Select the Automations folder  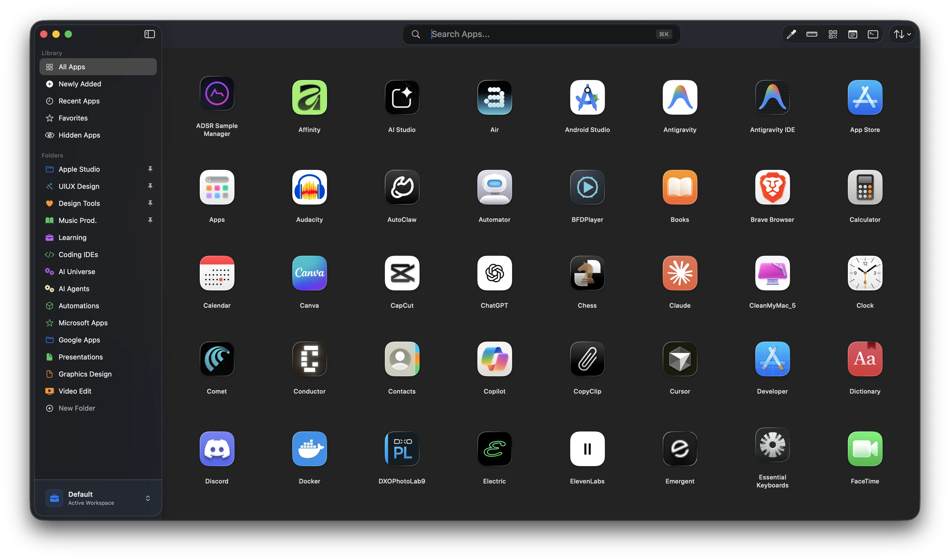(98, 306)
